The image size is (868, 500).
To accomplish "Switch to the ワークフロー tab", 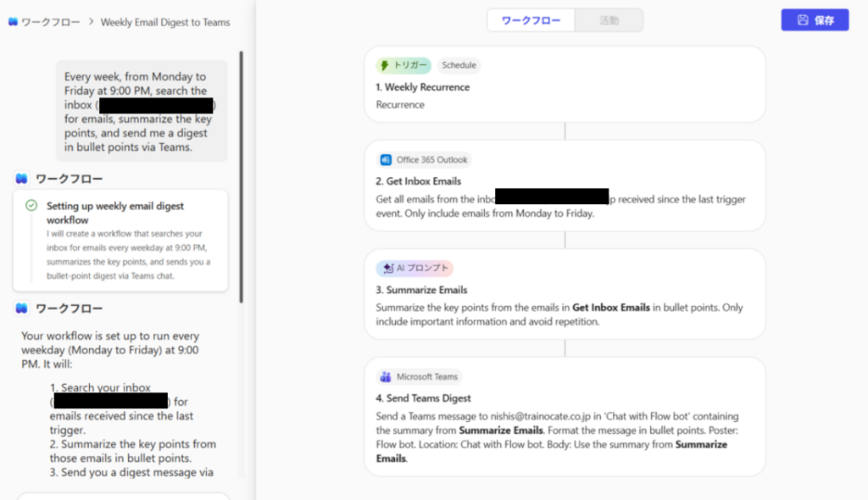I will point(531,20).
